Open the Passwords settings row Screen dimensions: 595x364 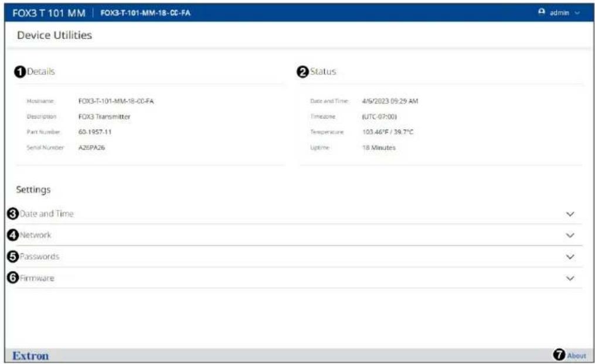[x=298, y=257]
